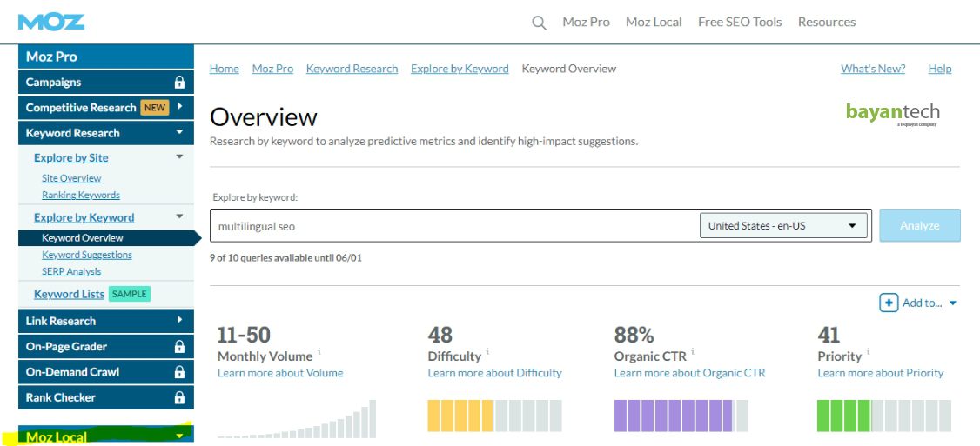The width and height of the screenshot is (980, 446).
Task: Click the 11-50 monthly volume value
Action: (x=244, y=335)
